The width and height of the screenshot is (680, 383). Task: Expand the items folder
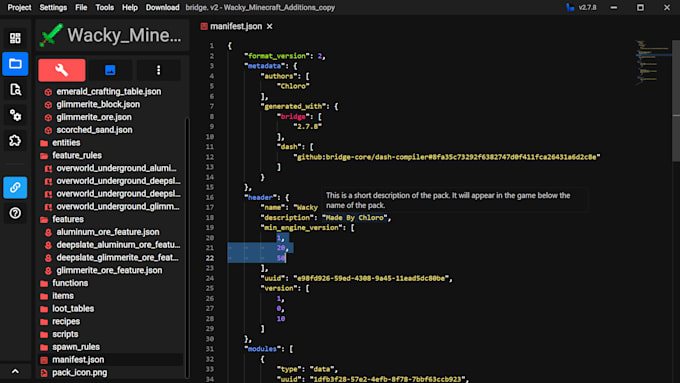tap(63, 296)
